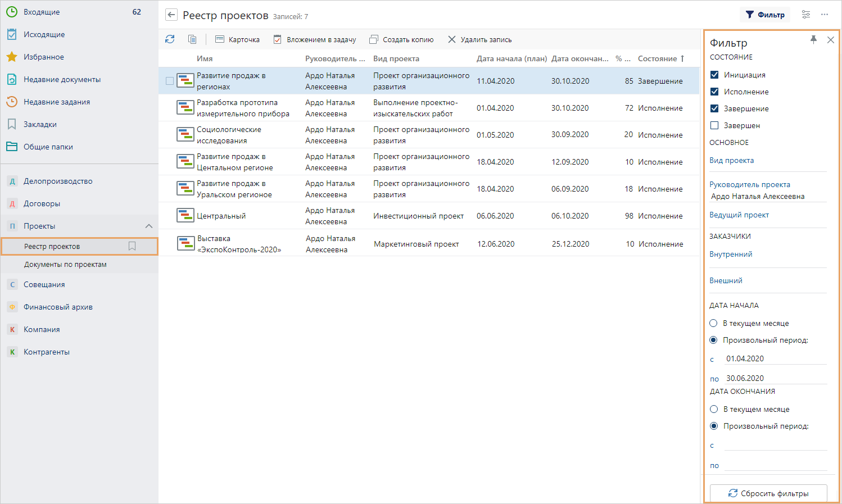Click the refresh list icon in toolbar
The height and width of the screenshot is (504, 842).
tap(170, 39)
